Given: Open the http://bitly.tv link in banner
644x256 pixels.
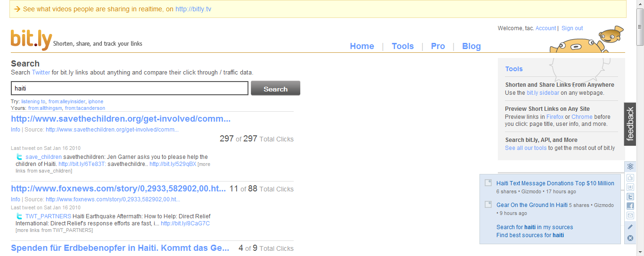Looking at the screenshot, I should 193,9.
